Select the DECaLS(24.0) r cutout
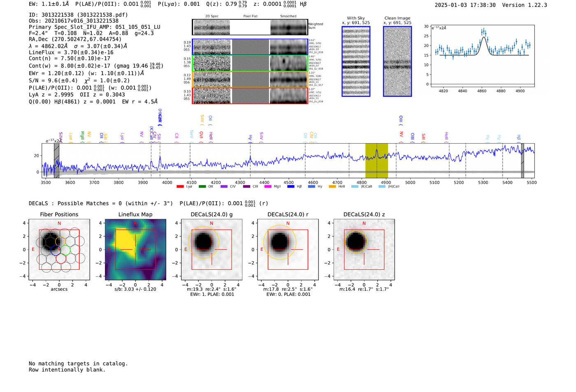 pos(288,250)
